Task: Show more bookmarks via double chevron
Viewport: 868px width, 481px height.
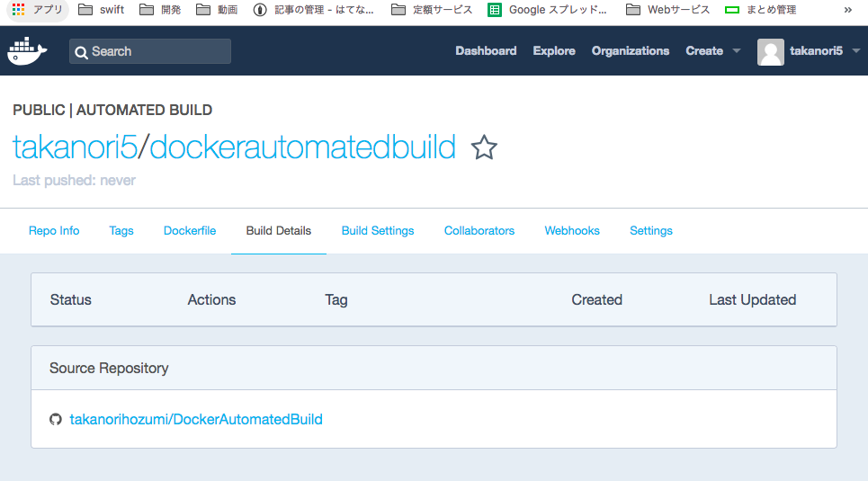Action: click(x=847, y=9)
